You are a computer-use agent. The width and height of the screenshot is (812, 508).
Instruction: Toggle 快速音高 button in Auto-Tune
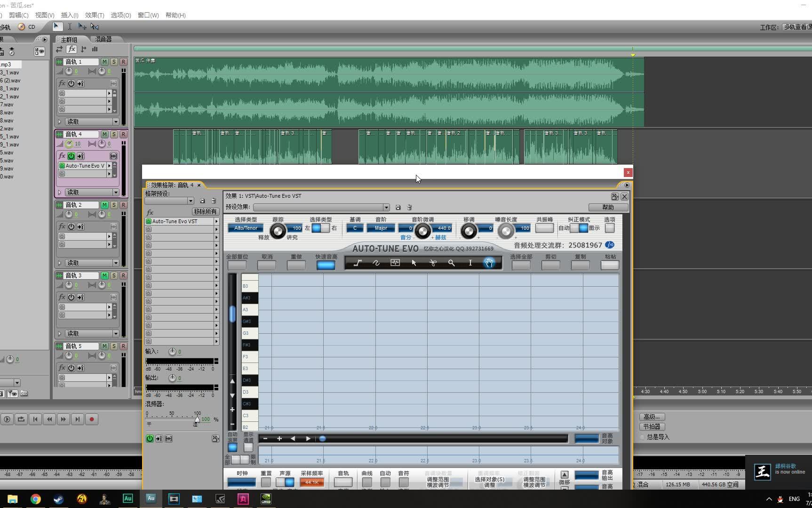(x=326, y=265)
